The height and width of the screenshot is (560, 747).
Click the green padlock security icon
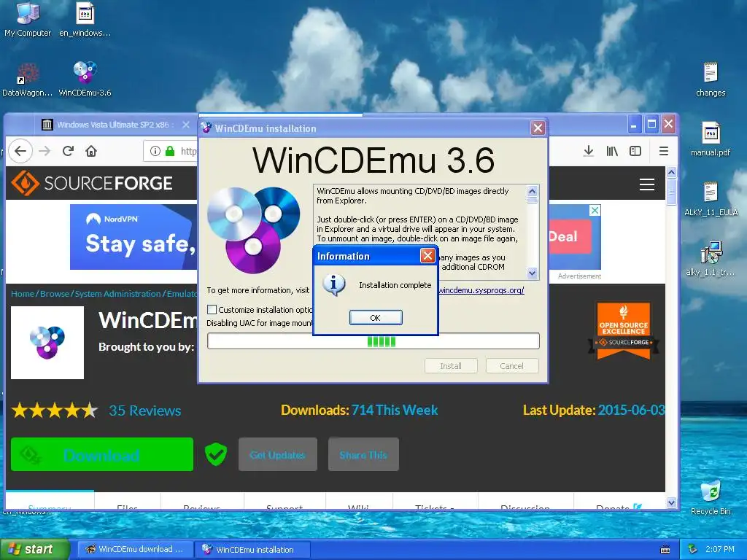tap(170, 151)
